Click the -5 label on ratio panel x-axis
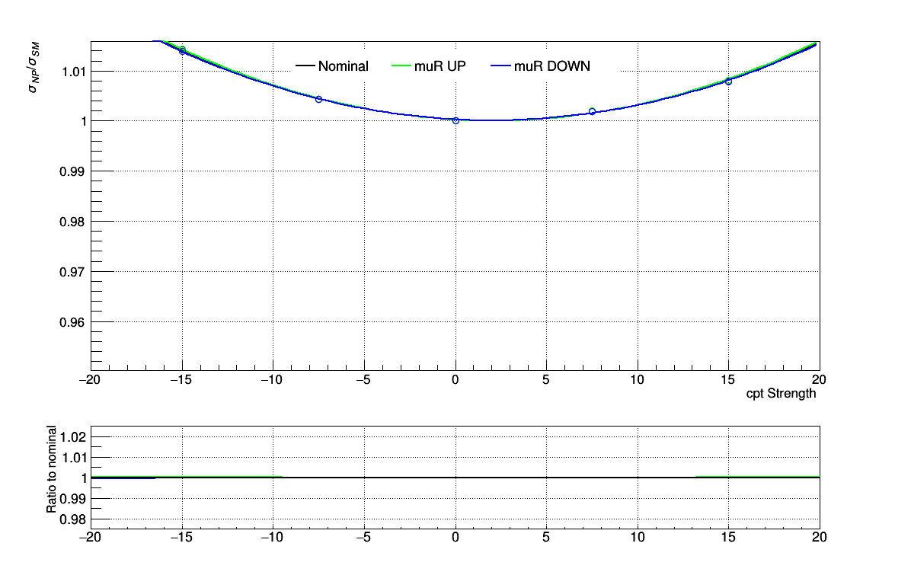This screenshot has height=588, width=911. (x=363, y=537)
